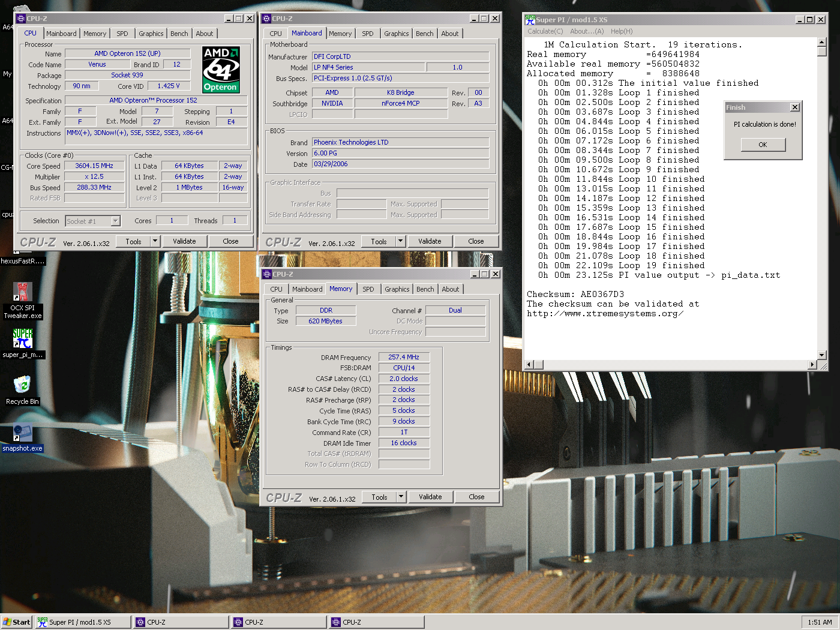Open SPD tab in the Mainboard window
Viewport: 840px width, 630px height.
(368, 34)
